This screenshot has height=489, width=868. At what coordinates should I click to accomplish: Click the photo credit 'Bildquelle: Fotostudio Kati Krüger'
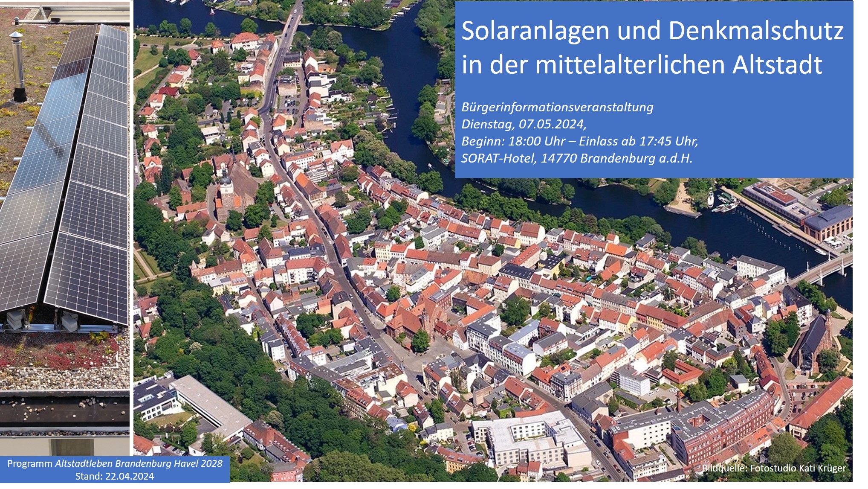(x=774, y=468)
